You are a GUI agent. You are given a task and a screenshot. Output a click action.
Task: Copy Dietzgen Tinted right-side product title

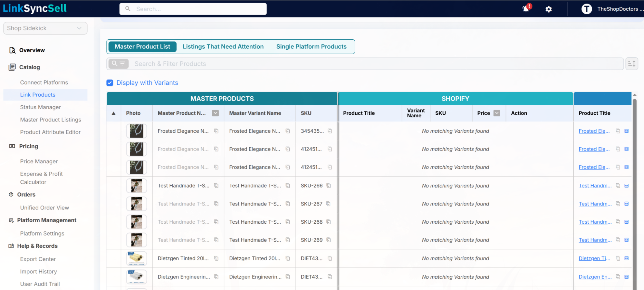(618, 258)
